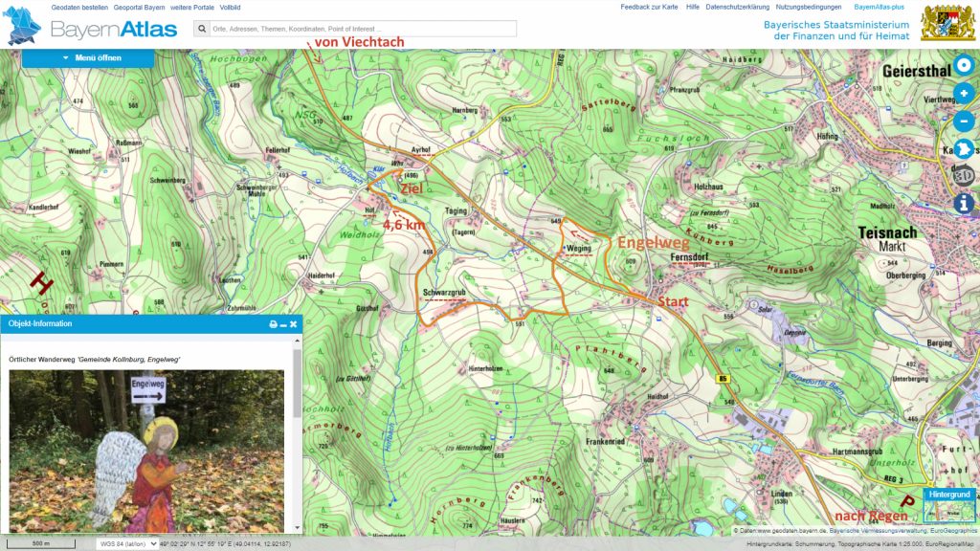This screenshot has height=551, width=980.
Task: Close the Objekt-Information panel
Action: pos(293,324)
